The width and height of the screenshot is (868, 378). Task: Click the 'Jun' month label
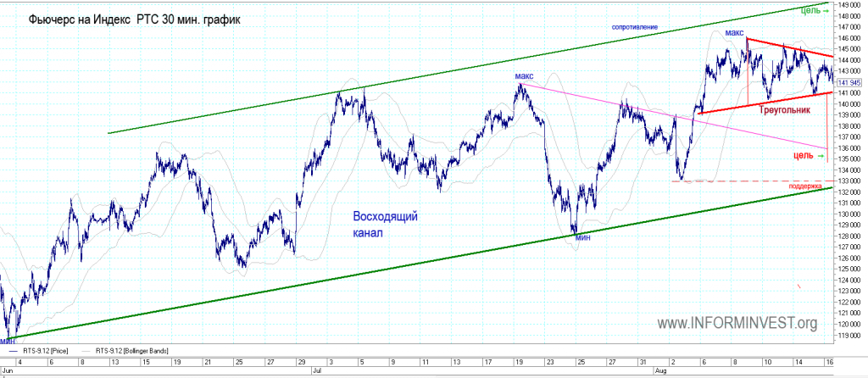[x=7, y=370]
